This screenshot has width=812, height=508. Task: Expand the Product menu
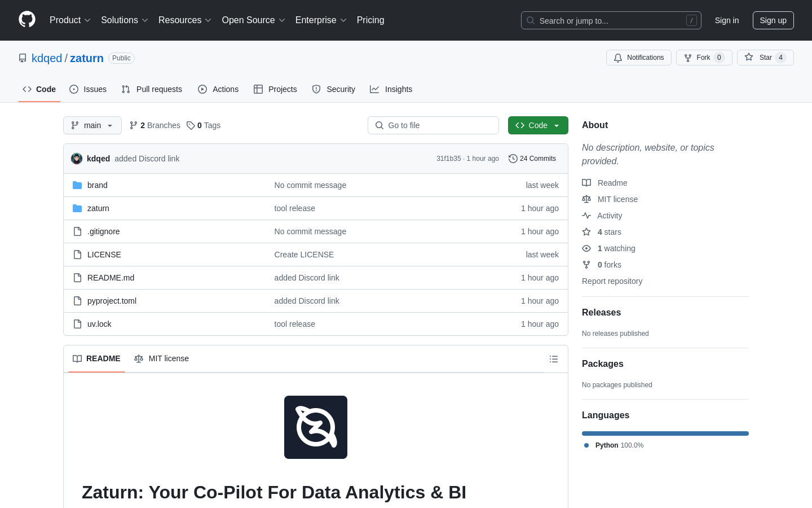pyautogui.click(x=70, y=20)
